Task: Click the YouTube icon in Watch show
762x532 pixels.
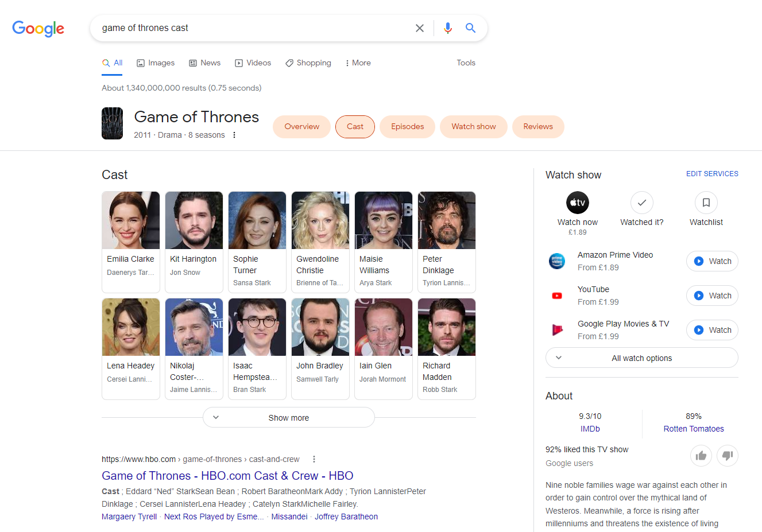Action: pos(556,295)
